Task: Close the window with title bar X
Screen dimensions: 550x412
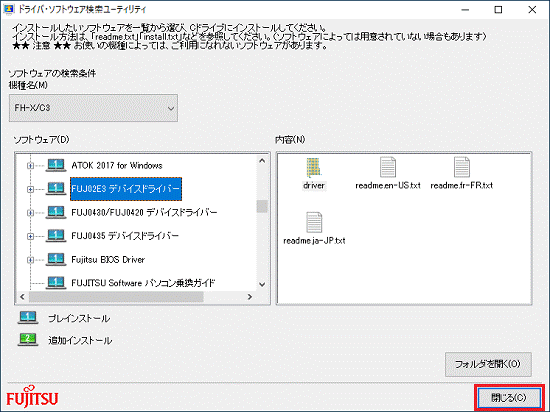Action: point(532,10)
